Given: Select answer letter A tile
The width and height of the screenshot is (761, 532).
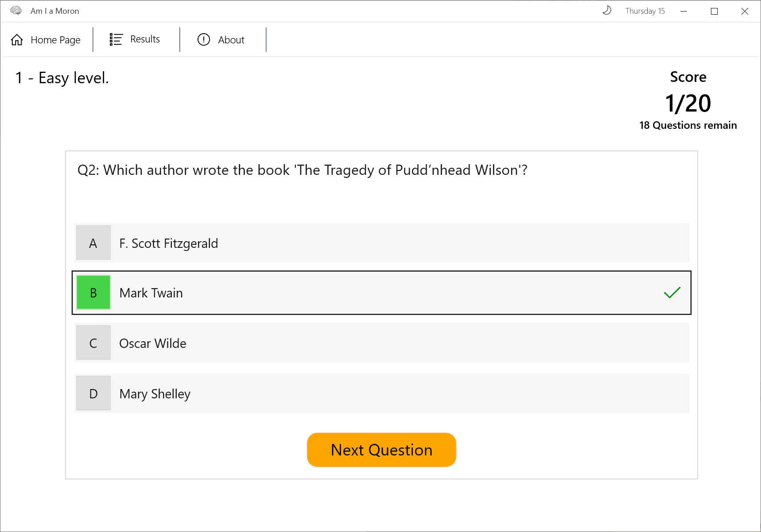Looking at the screenshot, I should 93,243.
